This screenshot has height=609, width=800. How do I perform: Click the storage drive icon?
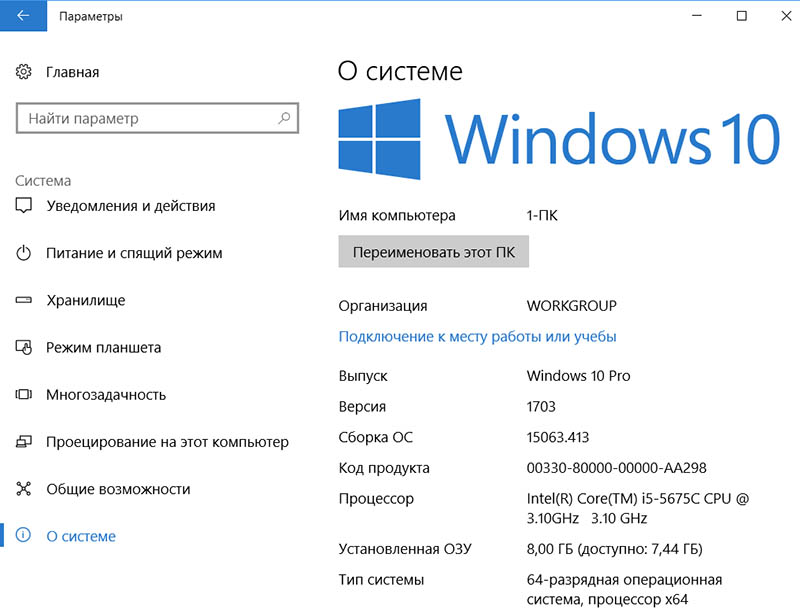point(23,300)
